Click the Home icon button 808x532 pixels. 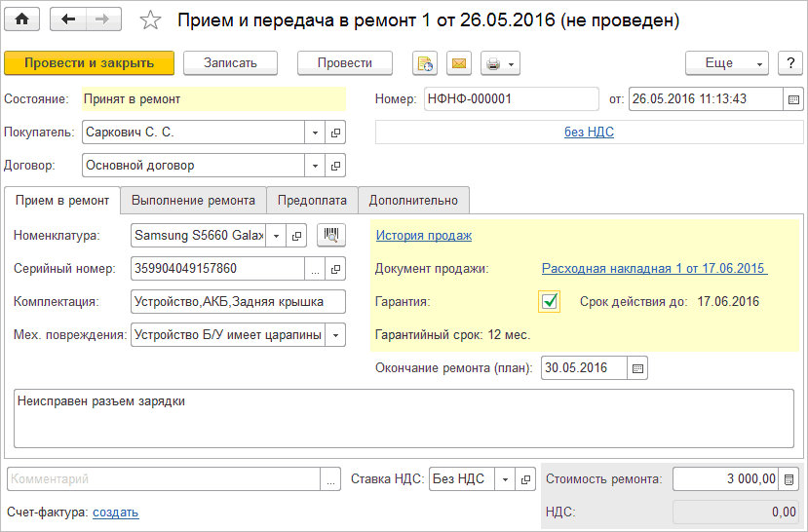point(22,19)
